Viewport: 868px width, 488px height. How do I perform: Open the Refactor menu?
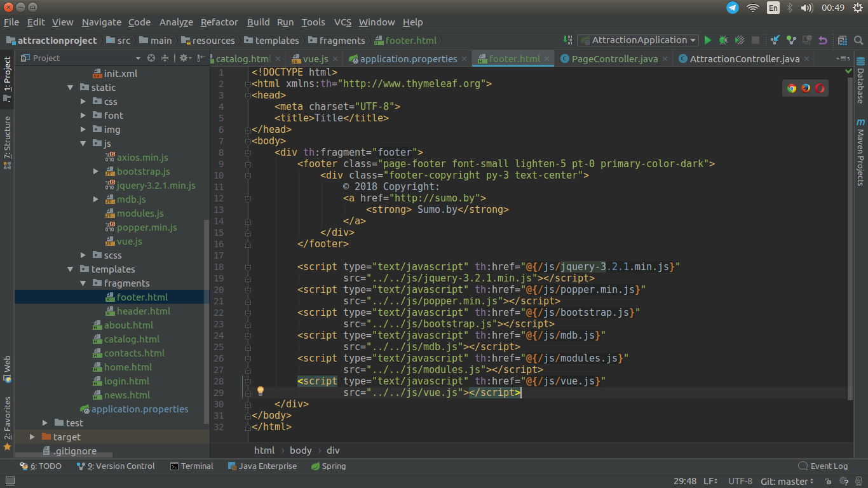tap(219, 22)
